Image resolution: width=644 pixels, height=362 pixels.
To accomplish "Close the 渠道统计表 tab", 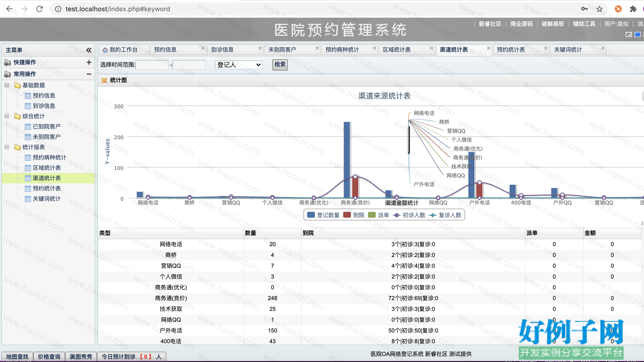I will tap(489, 48).
